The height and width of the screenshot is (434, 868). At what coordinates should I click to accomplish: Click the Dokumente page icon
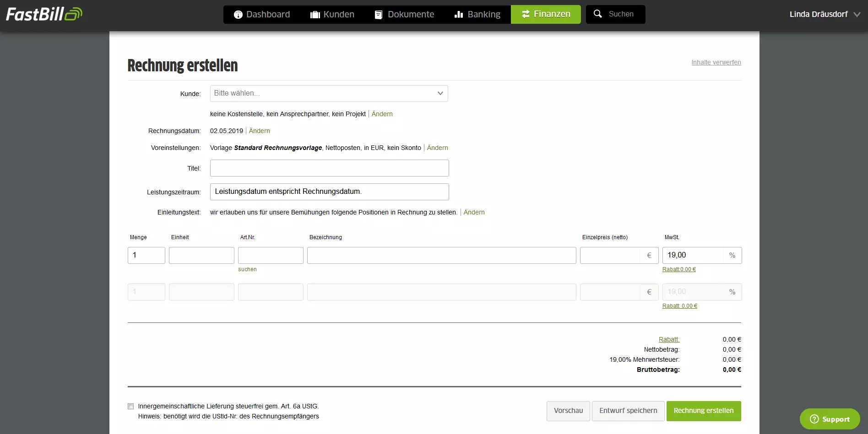click(379, 15)
